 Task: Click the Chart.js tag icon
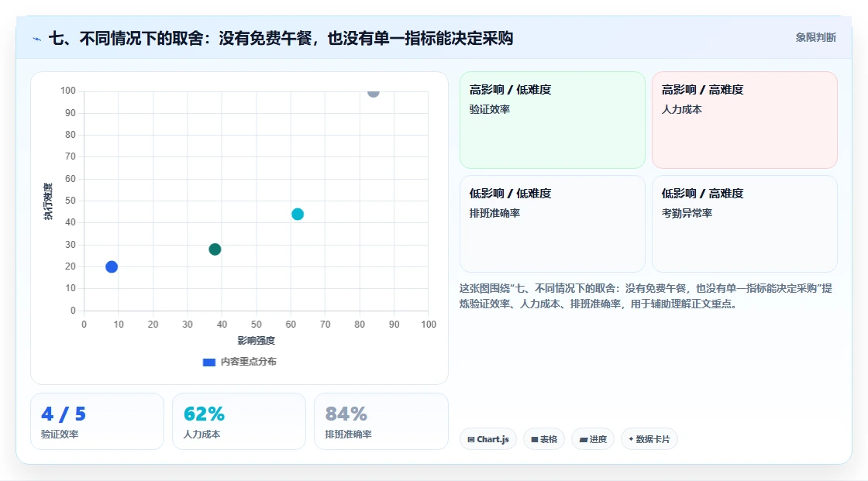471,439
